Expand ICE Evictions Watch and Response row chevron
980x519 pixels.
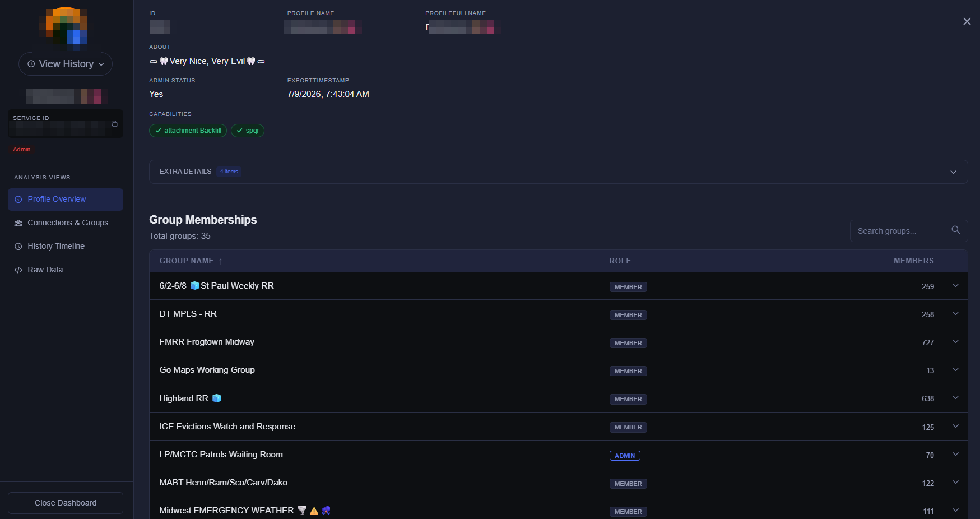955,427
